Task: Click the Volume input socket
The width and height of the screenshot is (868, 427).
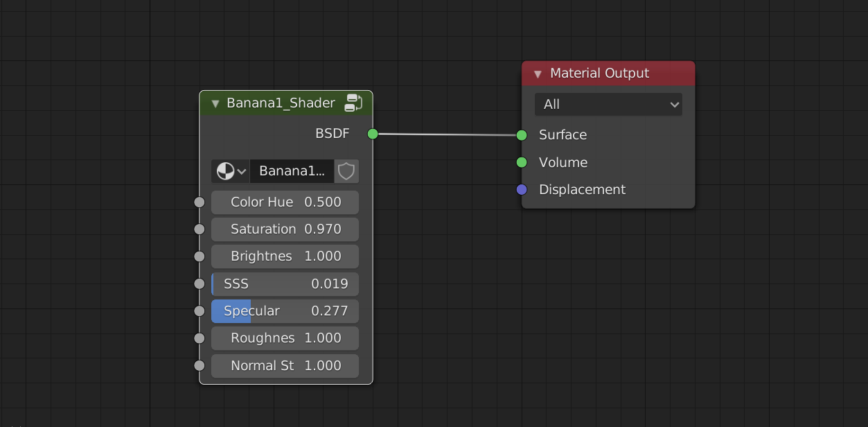Action: (x=521, y=162)
